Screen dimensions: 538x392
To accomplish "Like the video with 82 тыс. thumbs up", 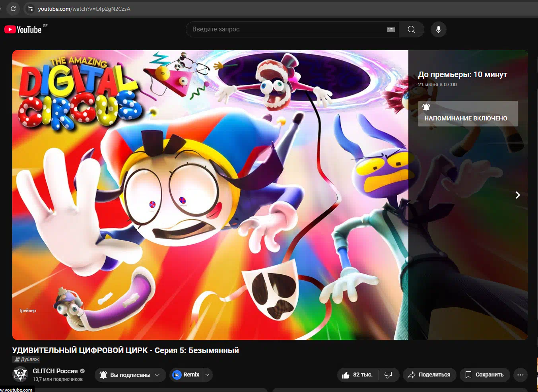I will pyautogui.click(x=357, y=375).
